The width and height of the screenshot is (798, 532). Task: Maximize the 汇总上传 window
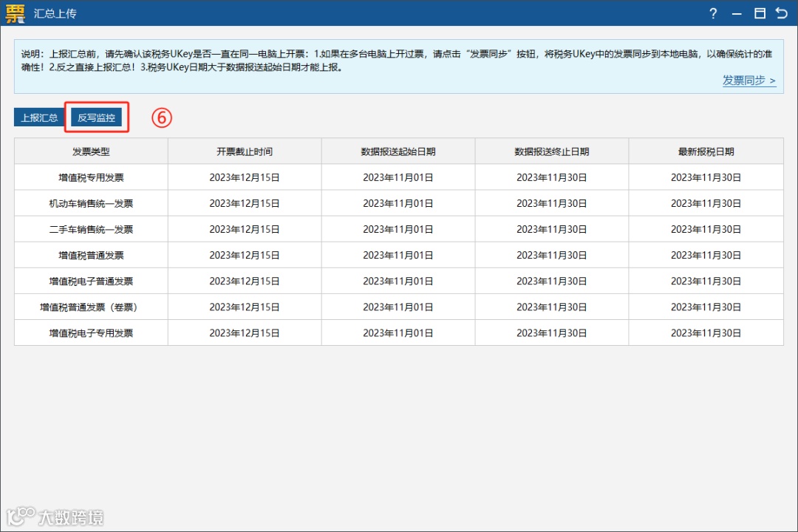(760, 13)
